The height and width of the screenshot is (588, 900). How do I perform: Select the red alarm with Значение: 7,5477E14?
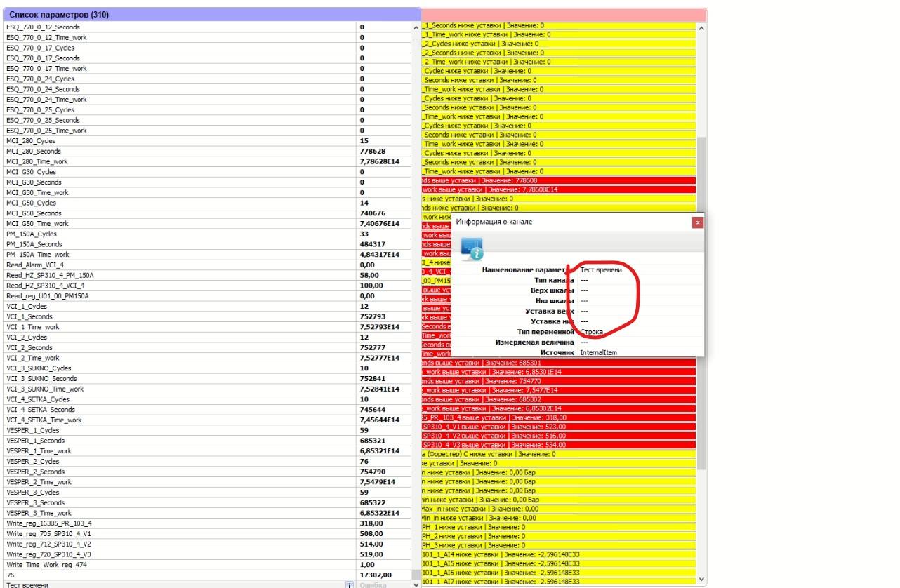[x=558, y=390]
